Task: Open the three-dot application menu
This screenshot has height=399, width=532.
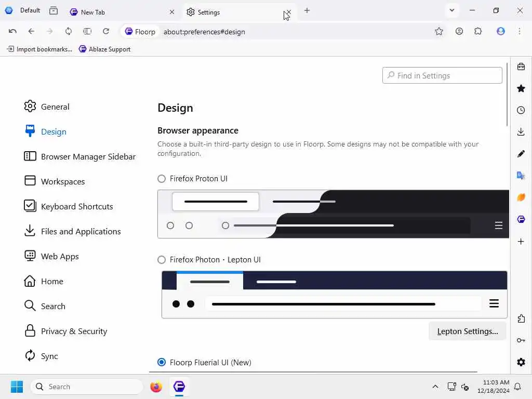Action: (520, 31)
